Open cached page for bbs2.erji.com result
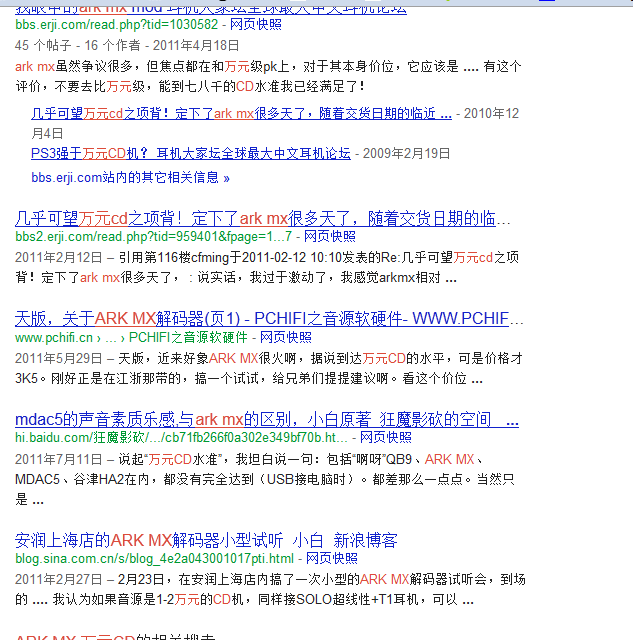 tap(330, 236)
